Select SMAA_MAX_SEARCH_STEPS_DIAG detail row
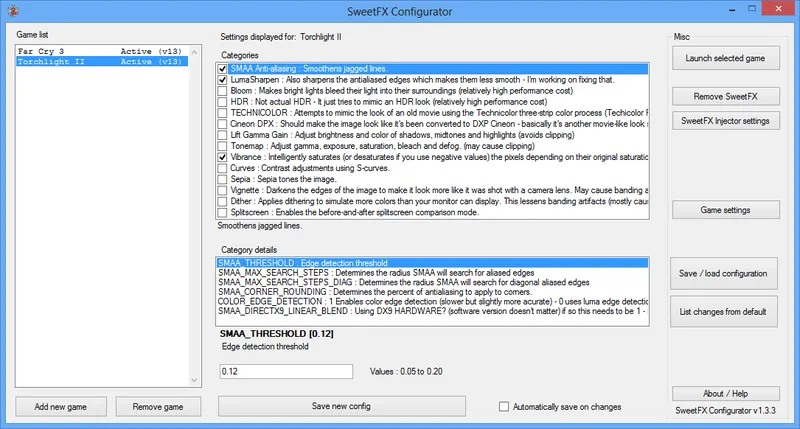 point(432,283)
